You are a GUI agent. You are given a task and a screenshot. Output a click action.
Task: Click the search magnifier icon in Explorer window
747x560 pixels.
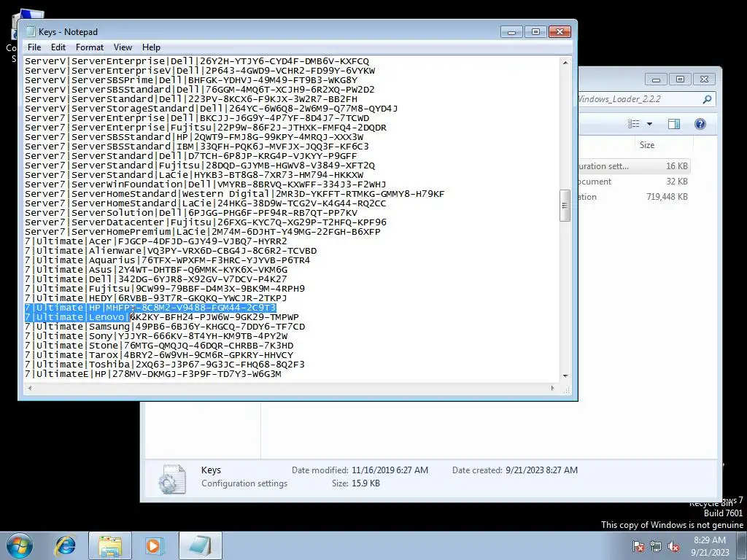click(x=707, y=99)
